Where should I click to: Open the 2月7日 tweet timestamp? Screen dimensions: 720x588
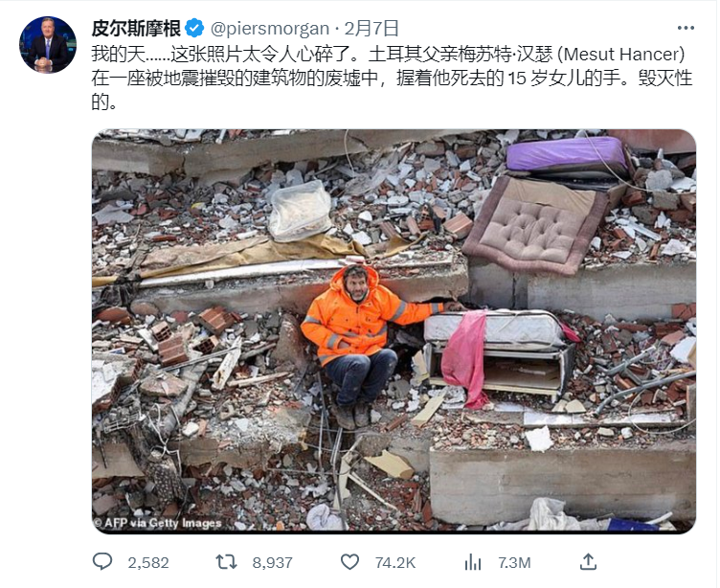coord(371,29)
